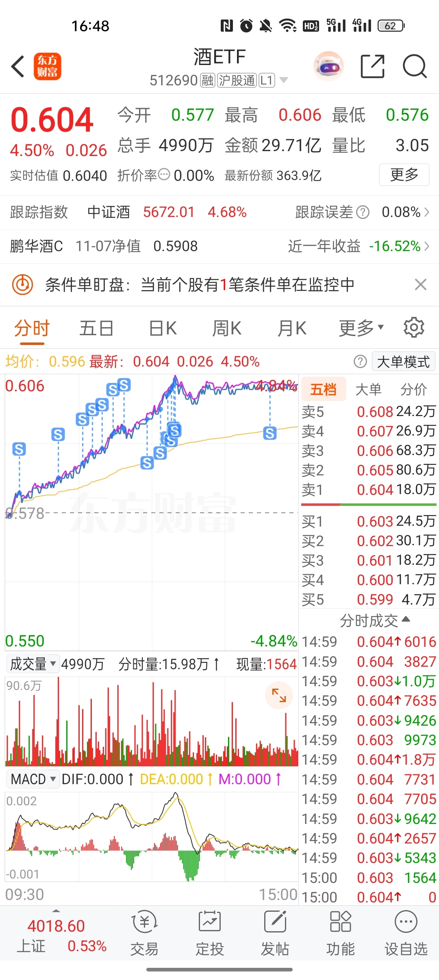Open 近一年收益 -16.52% detail chevron
This screenshot has height=980, width=439.
[426, 246]
